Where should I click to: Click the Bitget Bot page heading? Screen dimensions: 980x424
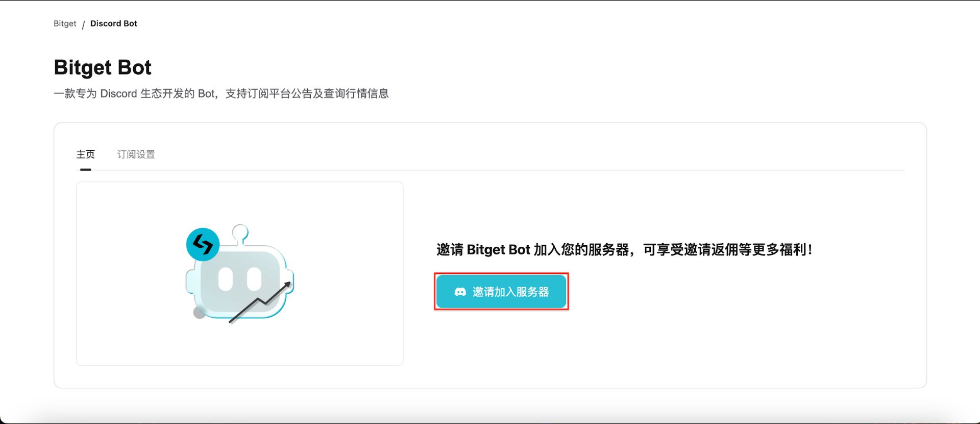point(103,67)
